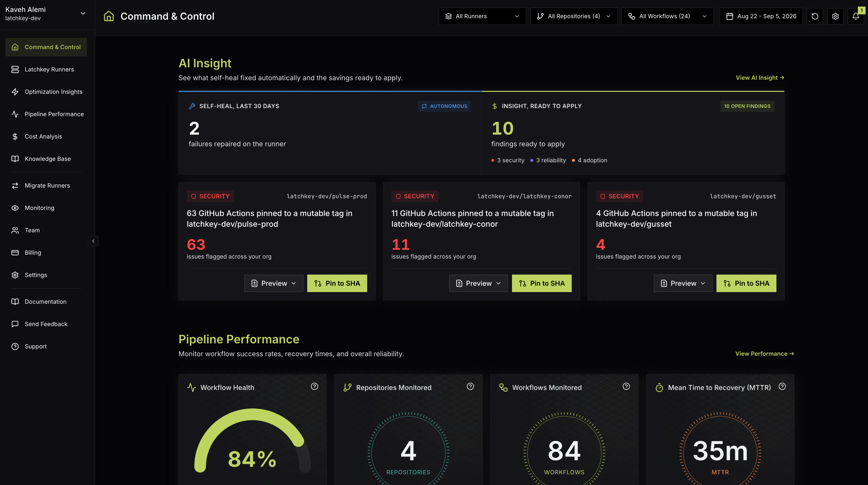Click the home icon beside Command & Control title
The height and width of the screenshot is (485, 868).
coord(109,16)
